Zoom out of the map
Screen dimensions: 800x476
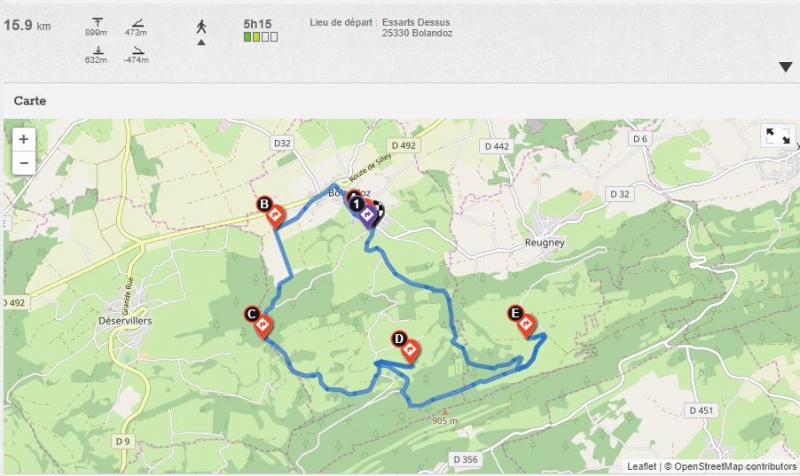[23, 163]
